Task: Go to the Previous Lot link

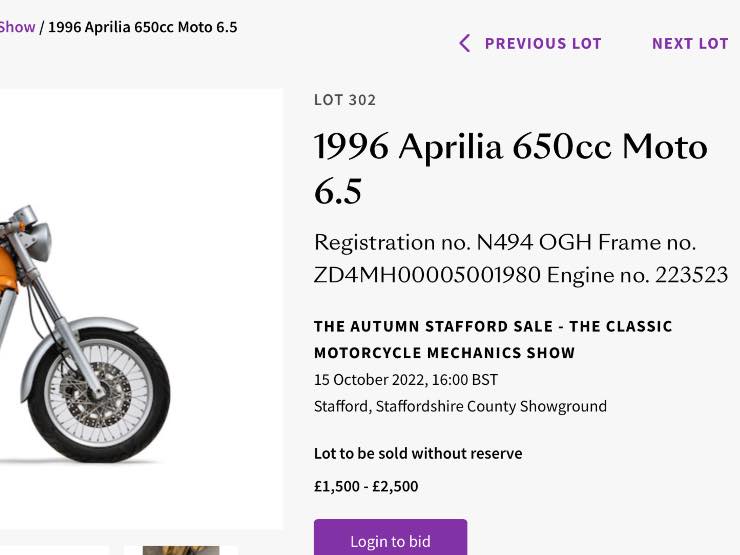Action: click(x=542, y=43)
